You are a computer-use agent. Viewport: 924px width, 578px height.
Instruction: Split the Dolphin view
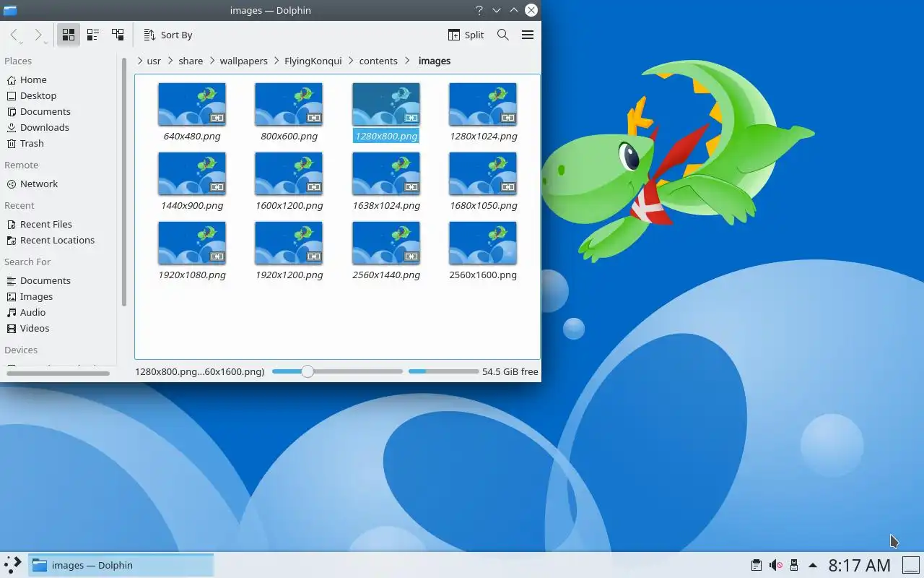click(466, 35)
